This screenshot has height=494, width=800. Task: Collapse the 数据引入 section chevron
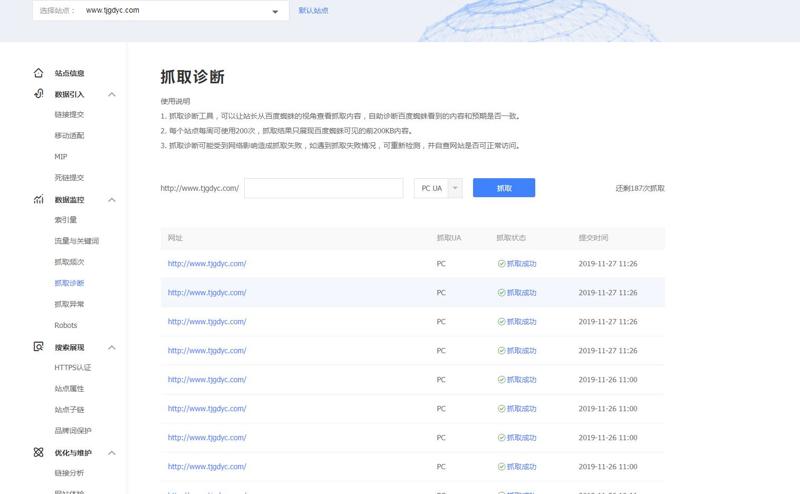(x=112, y=94)
